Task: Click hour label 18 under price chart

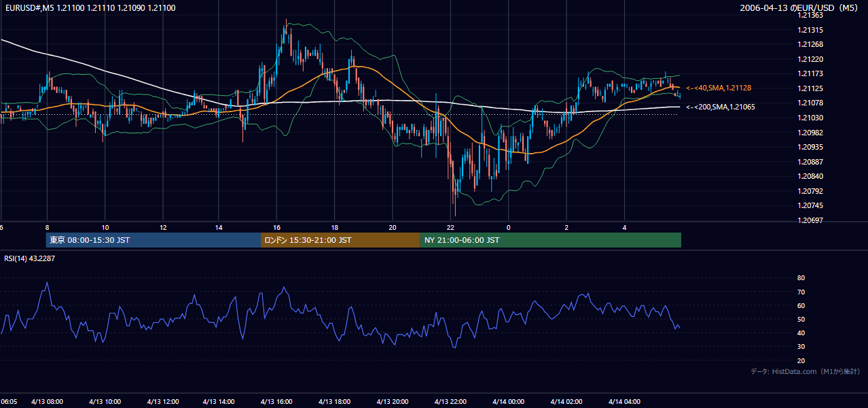Action: point(335,227)
